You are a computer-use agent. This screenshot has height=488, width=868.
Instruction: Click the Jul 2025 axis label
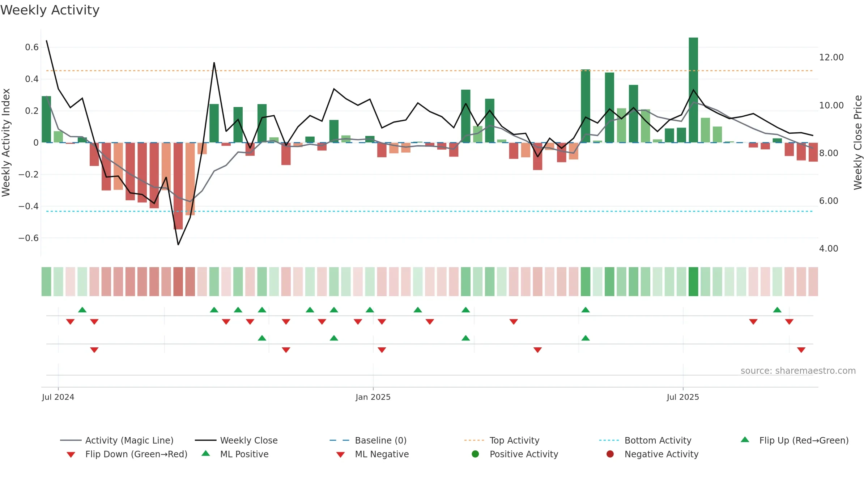coord(683,397)
